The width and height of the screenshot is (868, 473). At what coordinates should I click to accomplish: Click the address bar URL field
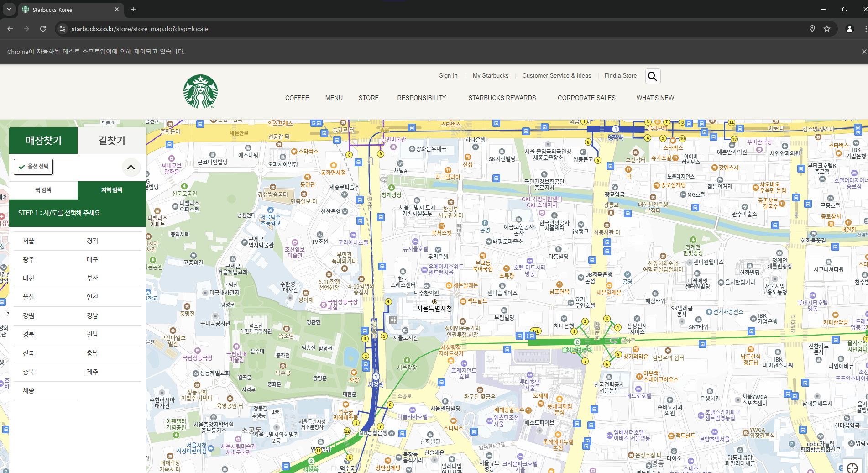pos(434,29)
